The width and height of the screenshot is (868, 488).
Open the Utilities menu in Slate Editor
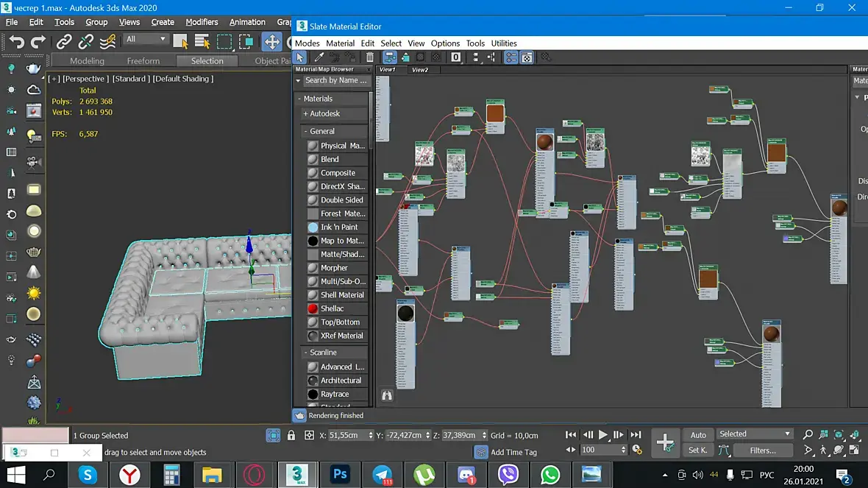pyautogui.click(x=504, y=43)
